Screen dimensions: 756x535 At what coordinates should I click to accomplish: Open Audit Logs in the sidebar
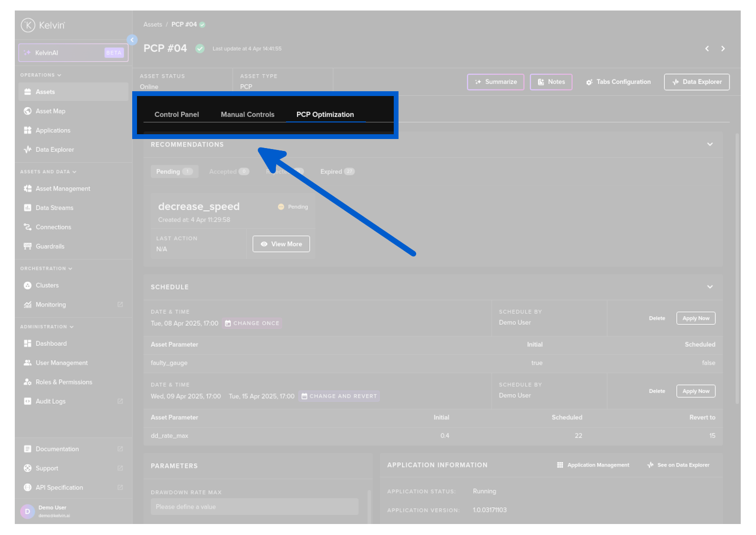point(51,401)
